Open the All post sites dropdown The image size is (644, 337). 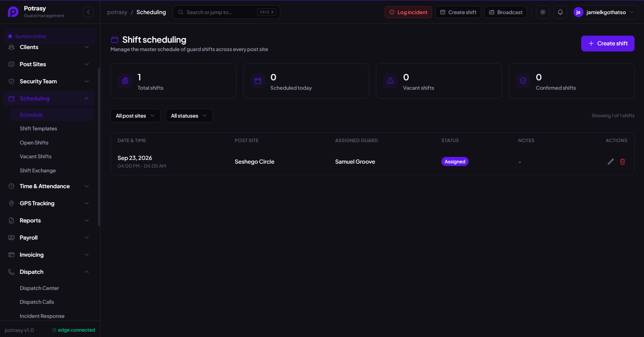[135, 116]
